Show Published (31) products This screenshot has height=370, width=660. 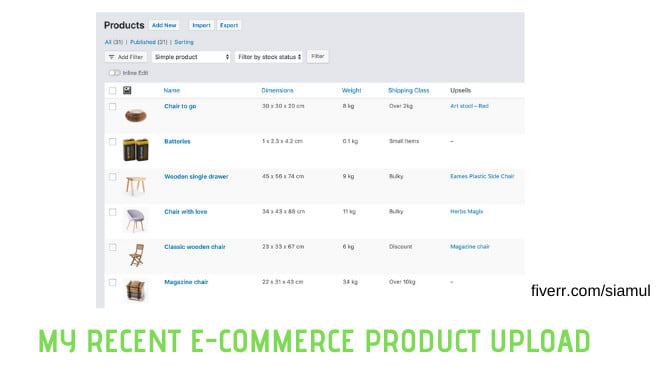(149, 42)
